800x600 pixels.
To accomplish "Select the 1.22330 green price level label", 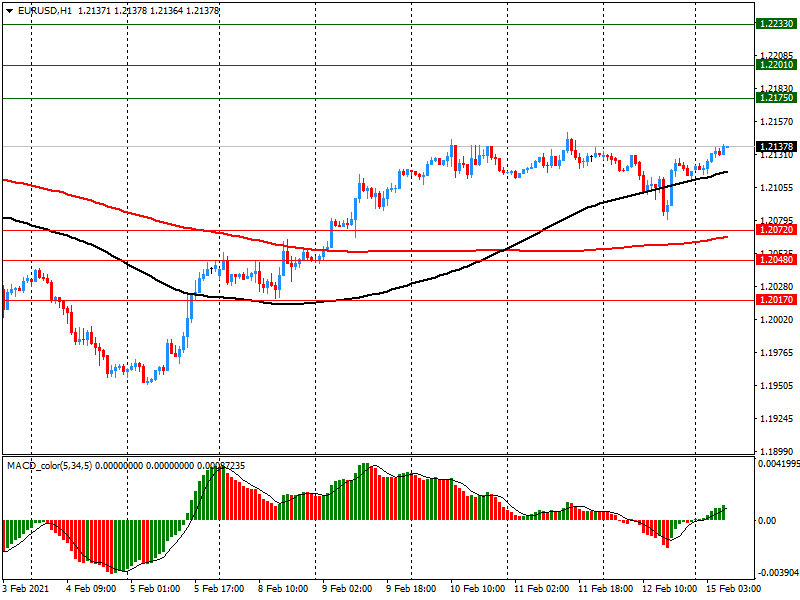I will (776, 23).
